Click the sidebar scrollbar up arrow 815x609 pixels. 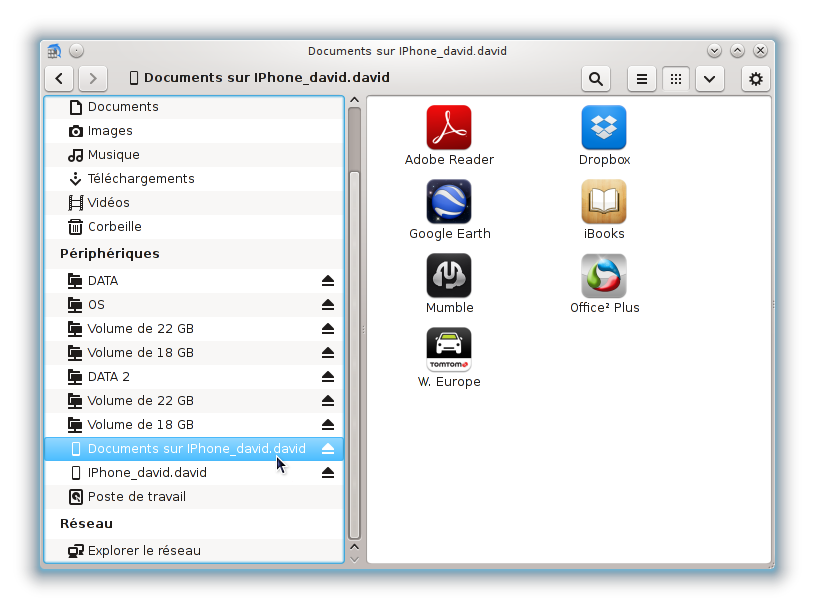[354, 100]
